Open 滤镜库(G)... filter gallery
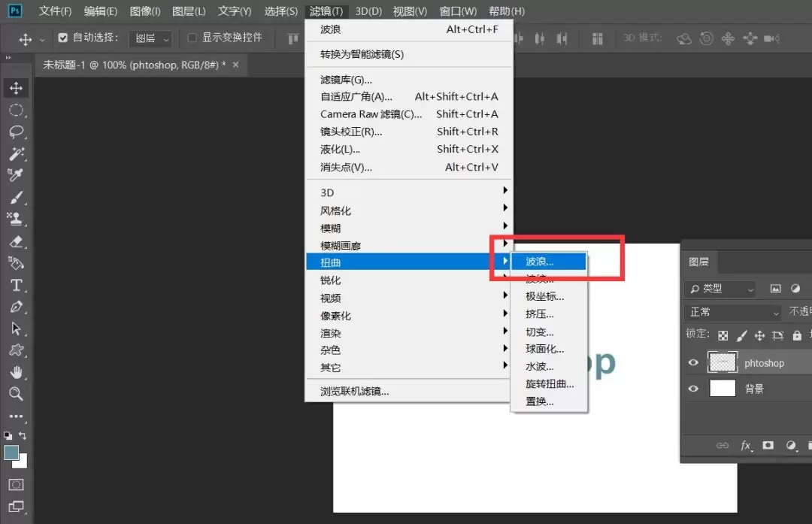 (408, 80)
